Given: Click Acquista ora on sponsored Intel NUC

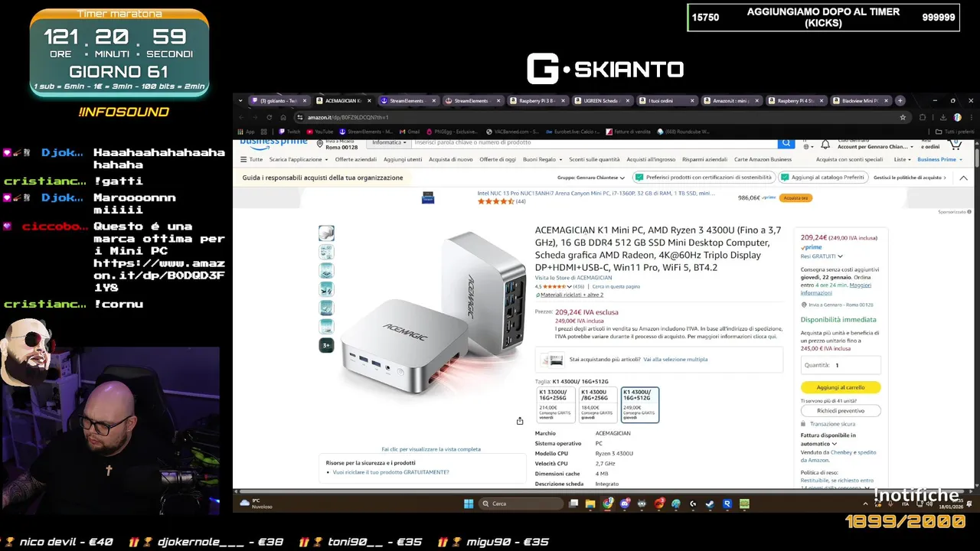Looking at the screenshot, I should (x=795, y=197).
